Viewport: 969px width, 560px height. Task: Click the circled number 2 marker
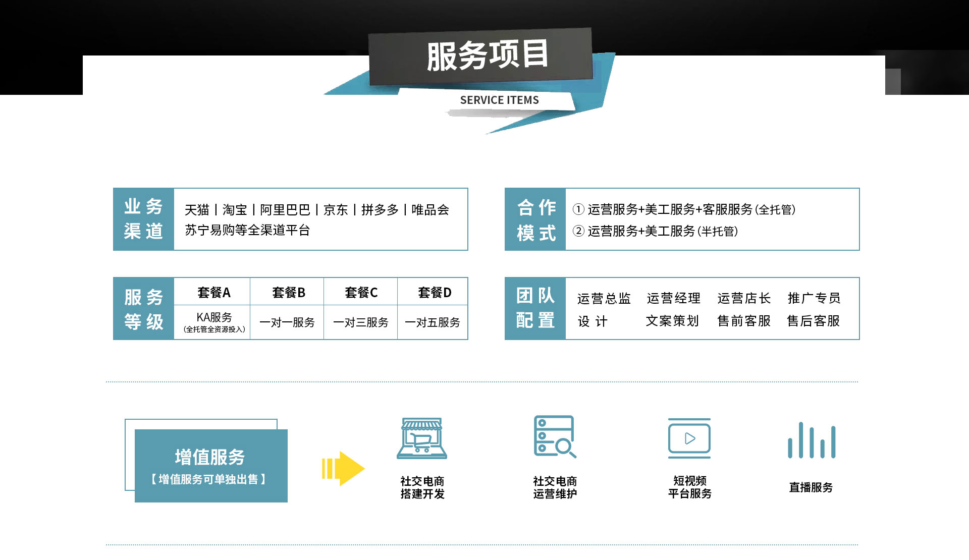[x=578, y=231]
